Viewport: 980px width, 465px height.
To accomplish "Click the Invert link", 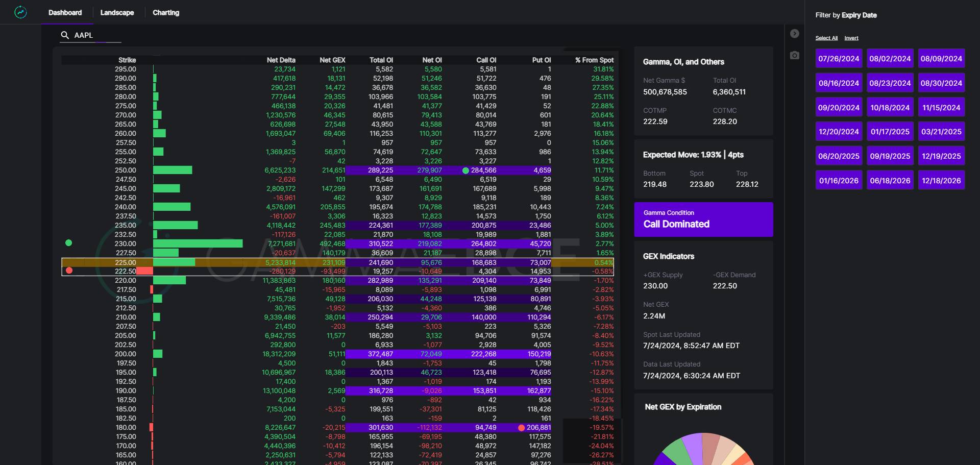I will click(851, 38).
